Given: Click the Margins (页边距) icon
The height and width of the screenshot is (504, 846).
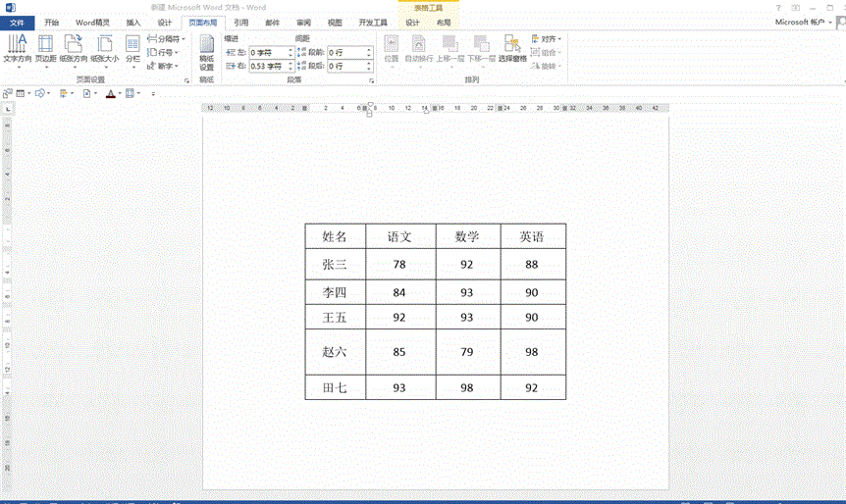Looking at the screenshot, I should (45, 49).
